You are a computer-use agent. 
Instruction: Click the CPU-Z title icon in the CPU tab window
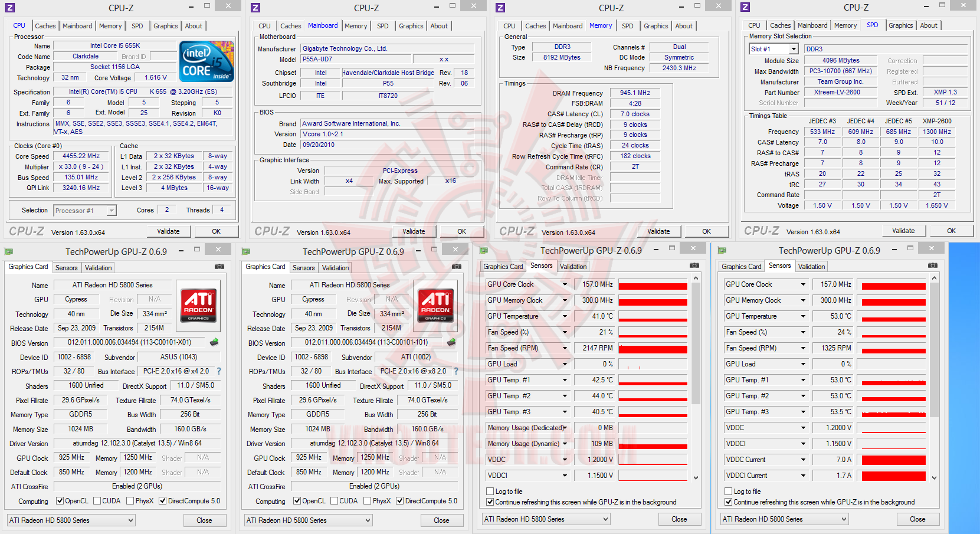[x=10, y=8]
